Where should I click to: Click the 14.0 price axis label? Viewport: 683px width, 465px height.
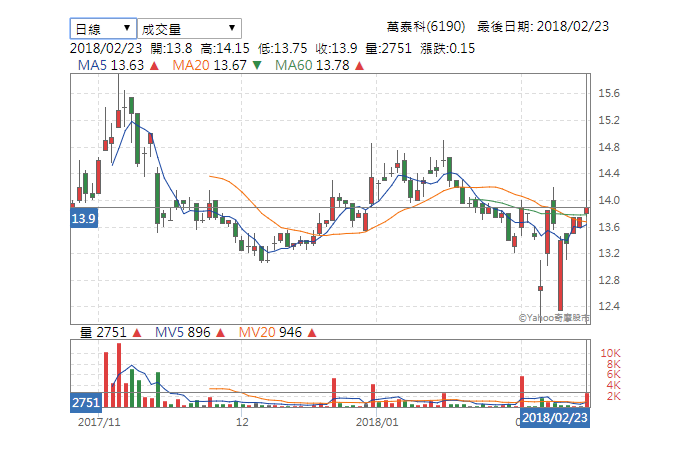pyautogui.click(x=609, y=200)
